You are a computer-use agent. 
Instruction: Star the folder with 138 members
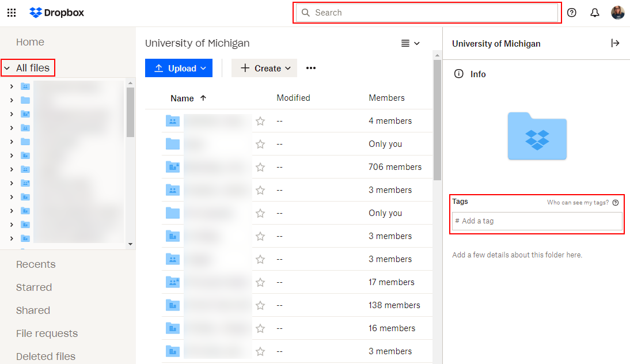(x=260, y=305)
